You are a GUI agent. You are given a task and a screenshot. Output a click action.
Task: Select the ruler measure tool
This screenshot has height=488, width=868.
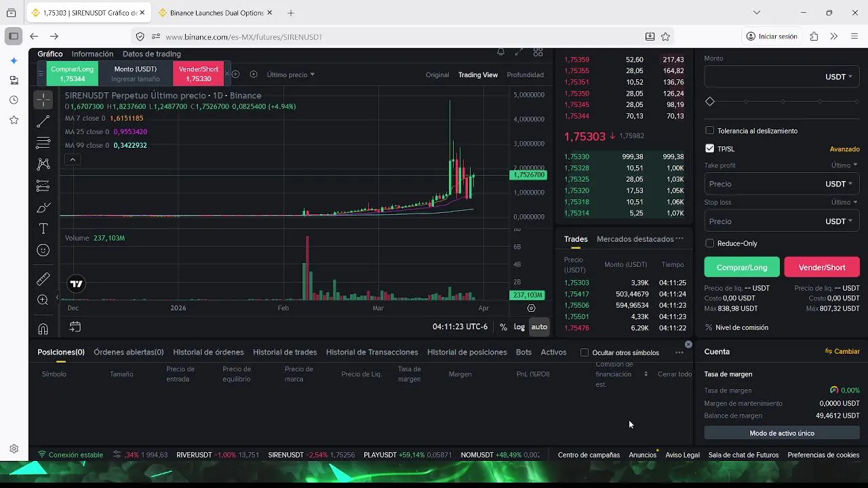coord(43,279)
